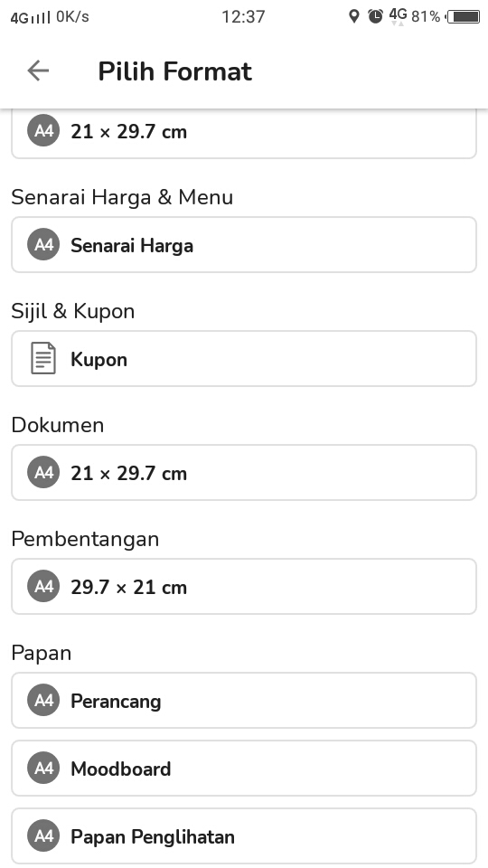
Task: Select the Moodboard format
Action: point(244,769)
